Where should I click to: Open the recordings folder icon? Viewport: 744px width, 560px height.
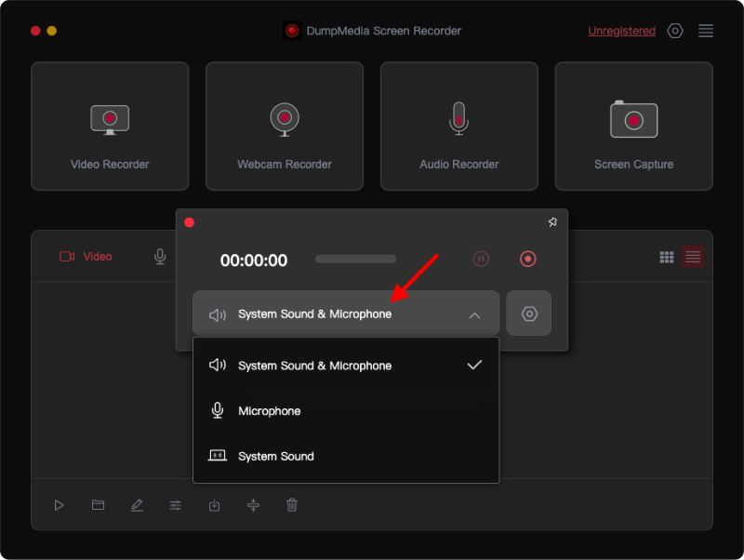coord(99,504)
